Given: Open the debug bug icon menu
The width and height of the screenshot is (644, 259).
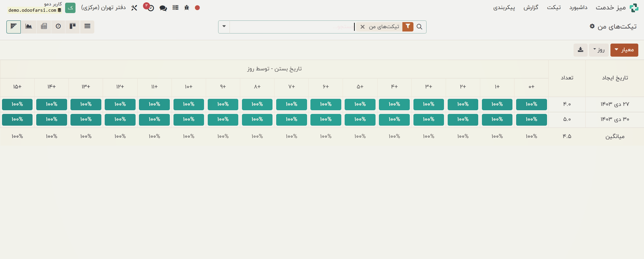Looking at the screenshot, I should (x=187, y=8).
